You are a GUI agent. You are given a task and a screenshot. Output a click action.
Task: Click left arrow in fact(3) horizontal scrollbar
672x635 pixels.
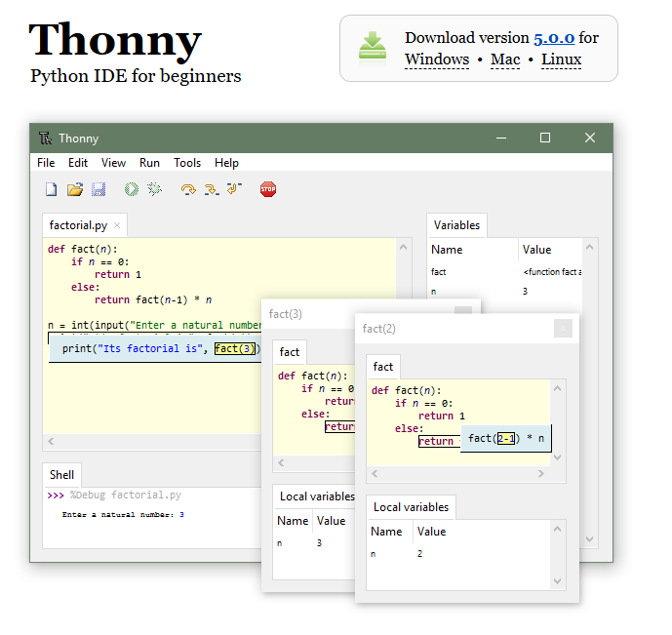pyautogui.click(x=281, y=462)
